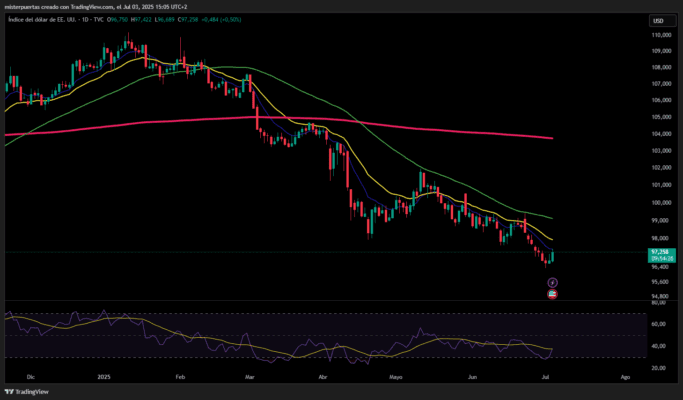This screenshot has height=400, width=683.
Task: Click the 110,000 price scale label
Action: pyautogui.click(x=658, y=34)
